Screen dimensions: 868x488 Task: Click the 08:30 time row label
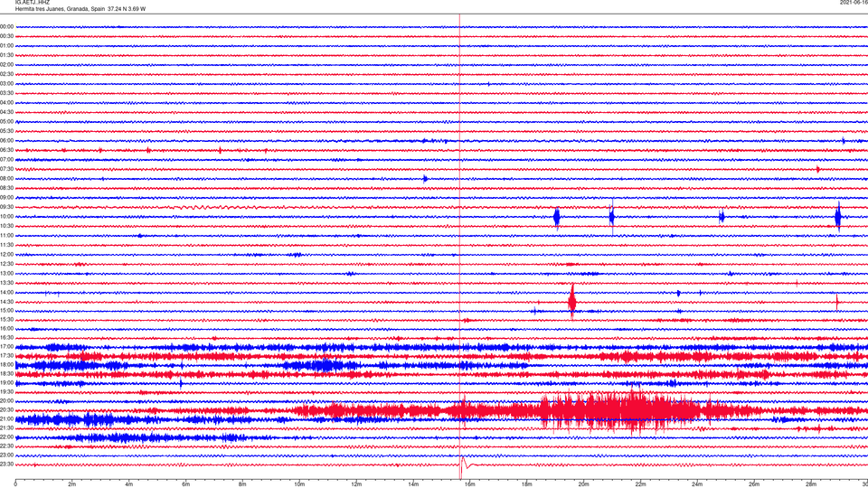pos(6,188)
